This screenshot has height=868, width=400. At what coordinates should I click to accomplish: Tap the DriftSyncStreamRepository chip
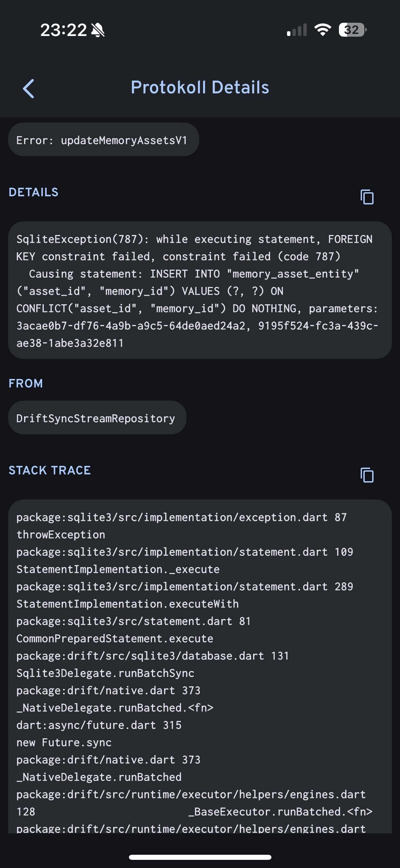tap(97, 418)
